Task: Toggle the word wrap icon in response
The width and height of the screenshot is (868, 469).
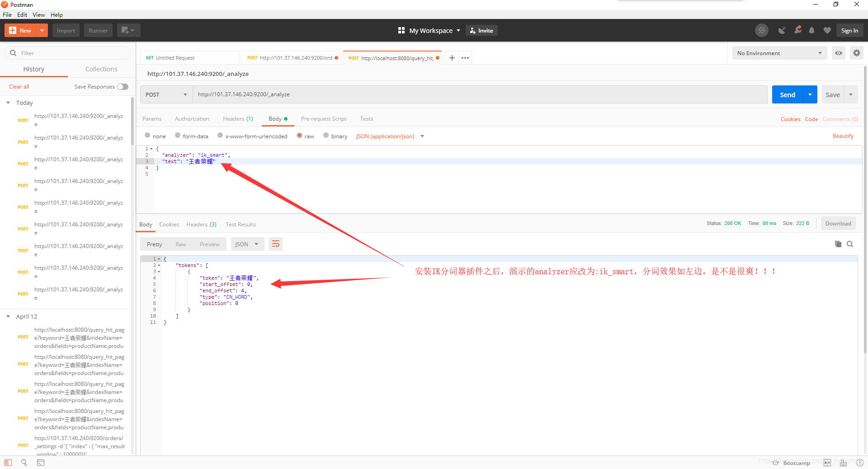Action: [x=276, y=244]
